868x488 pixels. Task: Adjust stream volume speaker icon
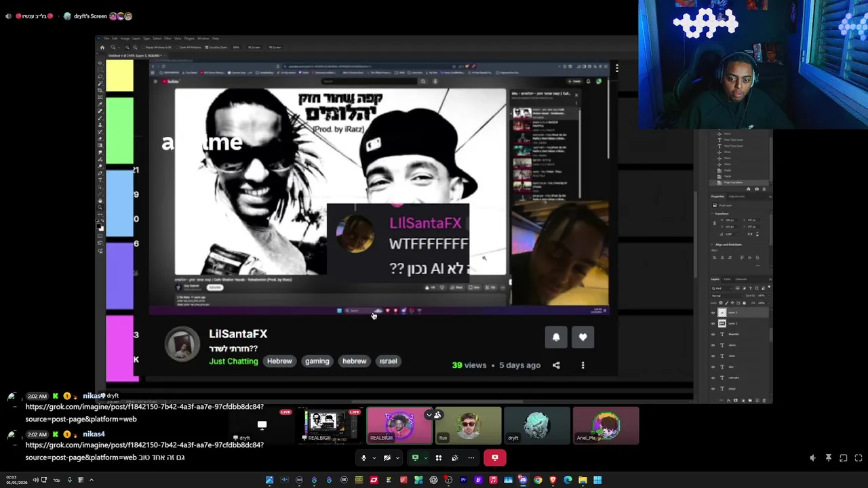coord(813,458)
